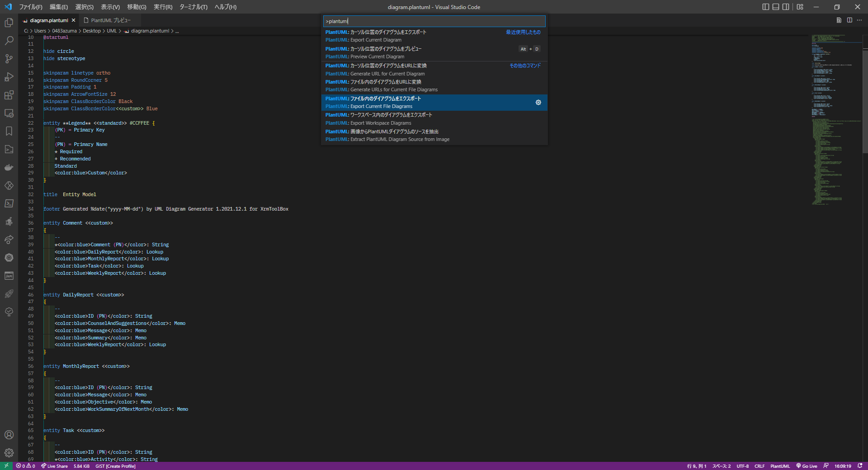Open the Explorer view in activity bar
This screenshot has width=868, height=470.
[9, 23]
